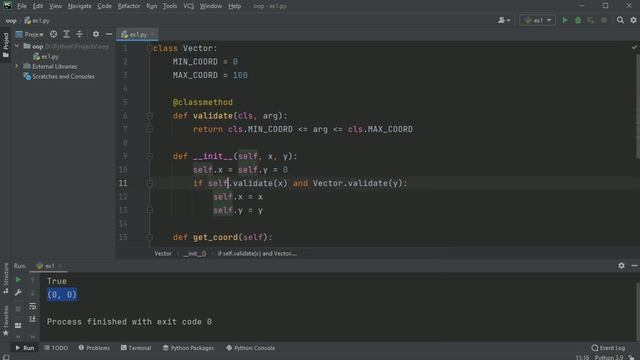Hide the Project tool window

tap(109, 34)
